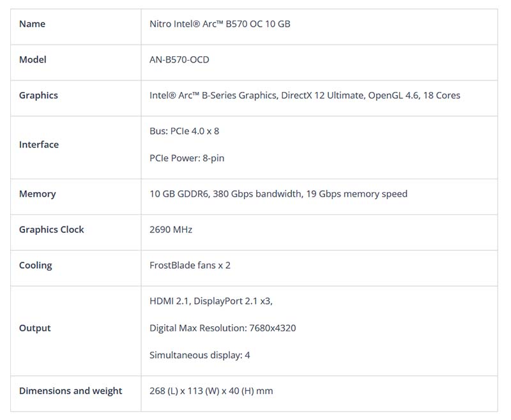Click the Interface row label

click(x=39, y=145)
